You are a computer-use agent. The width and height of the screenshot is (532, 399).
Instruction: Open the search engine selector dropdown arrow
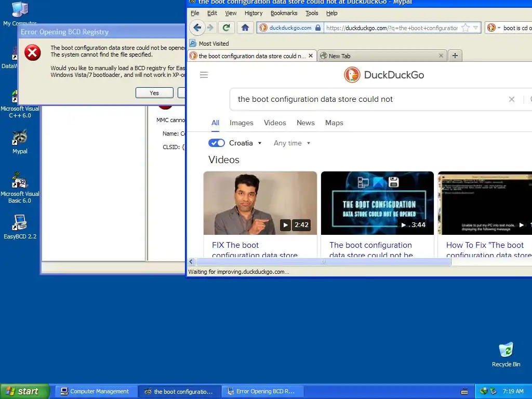499,28
